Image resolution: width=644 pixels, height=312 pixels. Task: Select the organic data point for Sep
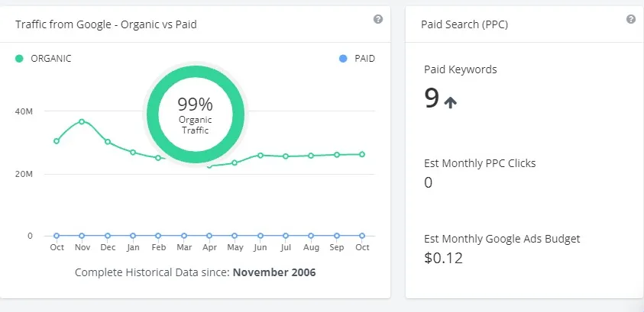point(337,155)
